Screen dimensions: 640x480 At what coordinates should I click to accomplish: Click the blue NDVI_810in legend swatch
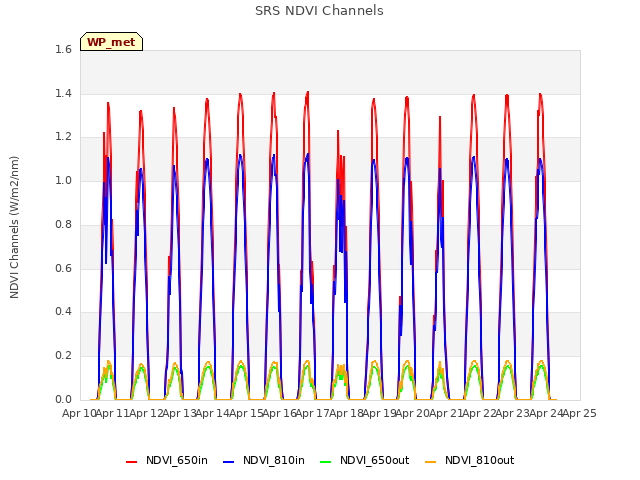(x=229, y=462)
